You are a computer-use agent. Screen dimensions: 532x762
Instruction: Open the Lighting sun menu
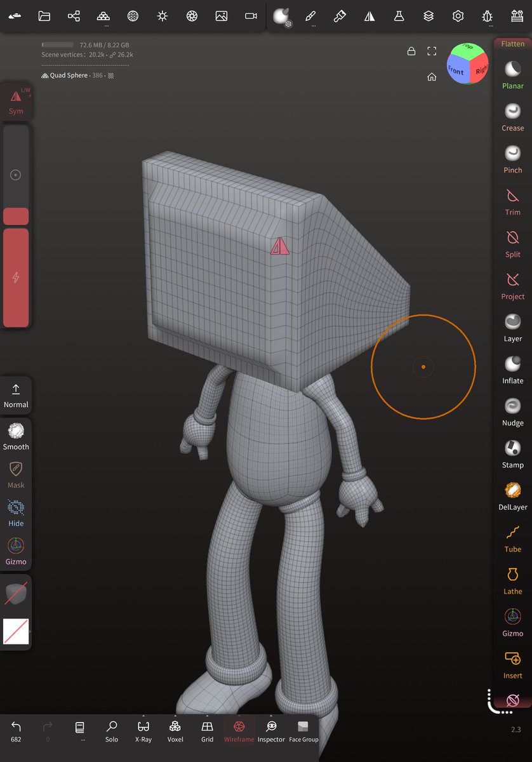[163, 16]
